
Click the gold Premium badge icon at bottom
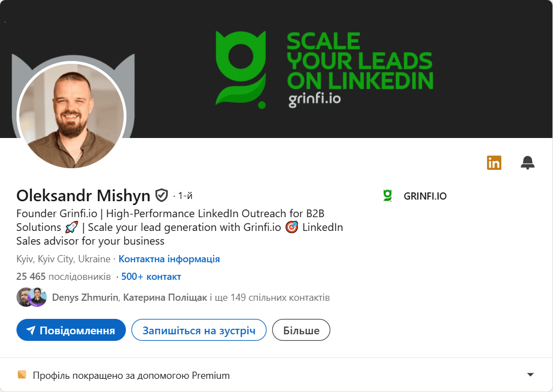(22, 374)
